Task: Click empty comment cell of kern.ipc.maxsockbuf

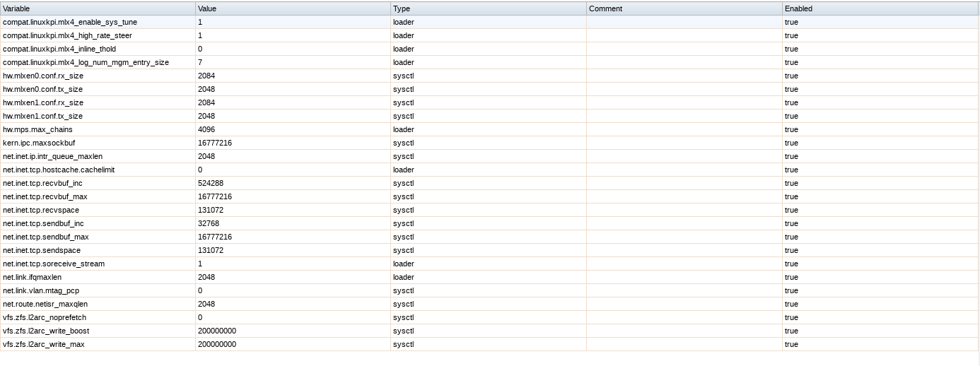Action: [x=684, y=143]
